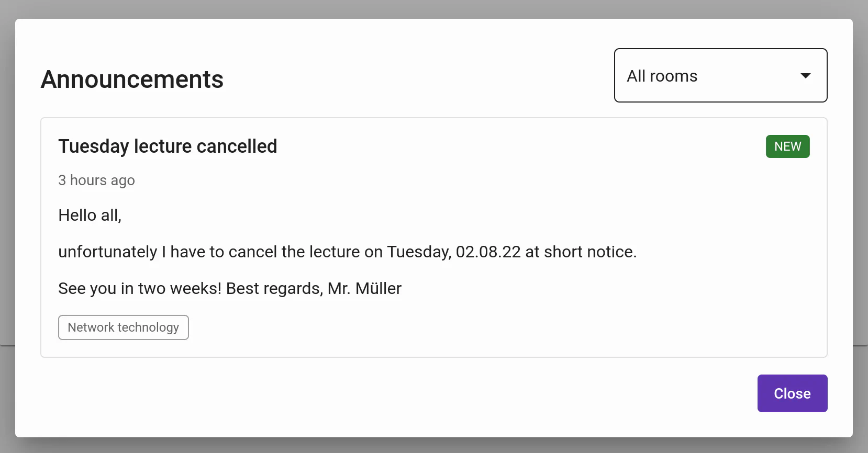868x453 pixels.
Task: Open the All rooms dropdown
Action: click(720, 75)
